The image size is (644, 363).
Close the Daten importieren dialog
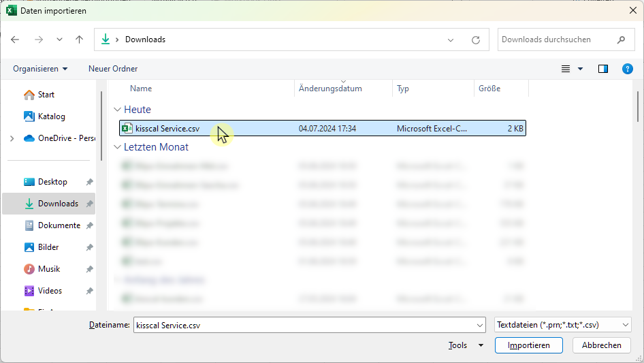pos(633,11)
